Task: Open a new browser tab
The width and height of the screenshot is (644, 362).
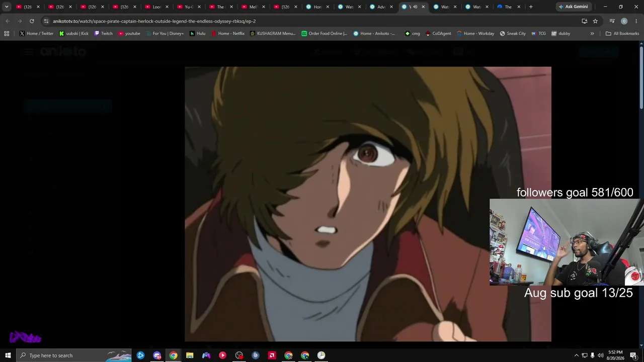Action: pos(531,7)
